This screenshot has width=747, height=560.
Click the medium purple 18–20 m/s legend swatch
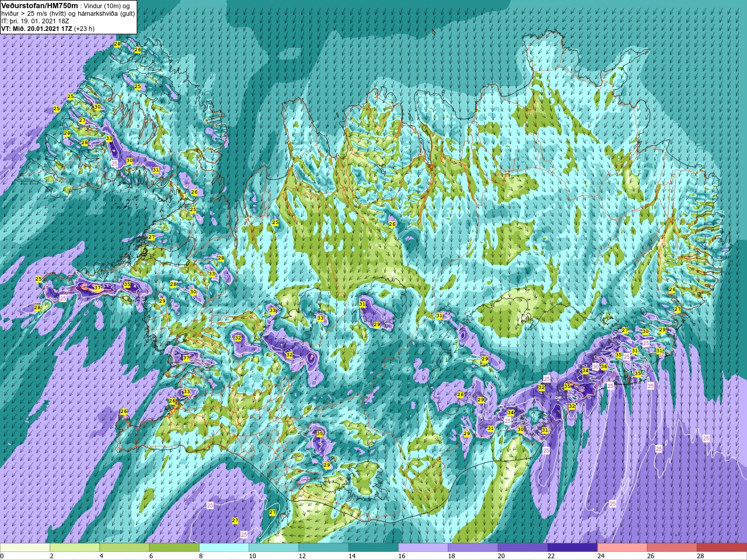click(473, 548)
